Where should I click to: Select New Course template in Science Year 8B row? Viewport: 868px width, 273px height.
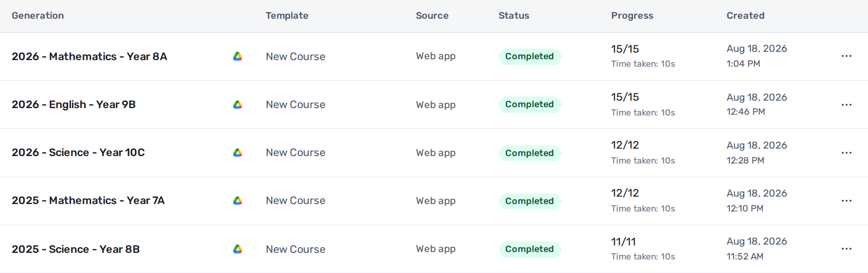click(295, 249)
